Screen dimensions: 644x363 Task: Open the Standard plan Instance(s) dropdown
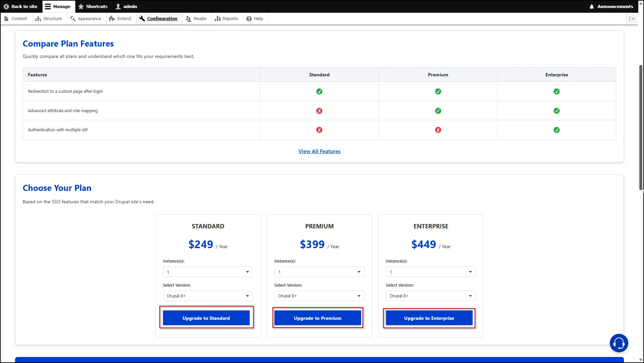(208, 272)
